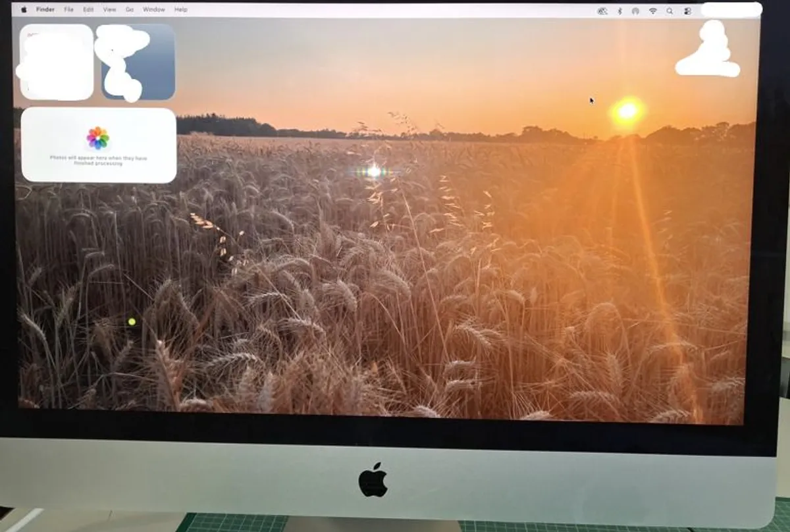Open the Wi-Fi status menu
This screenshot has height=532, width=790.
(x=653, y=11)
